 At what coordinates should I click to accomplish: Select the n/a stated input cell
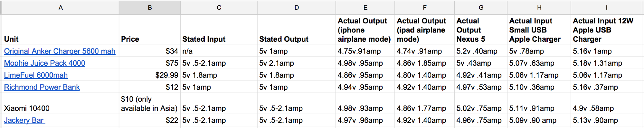pyautogui.click(x=219, y=51)
